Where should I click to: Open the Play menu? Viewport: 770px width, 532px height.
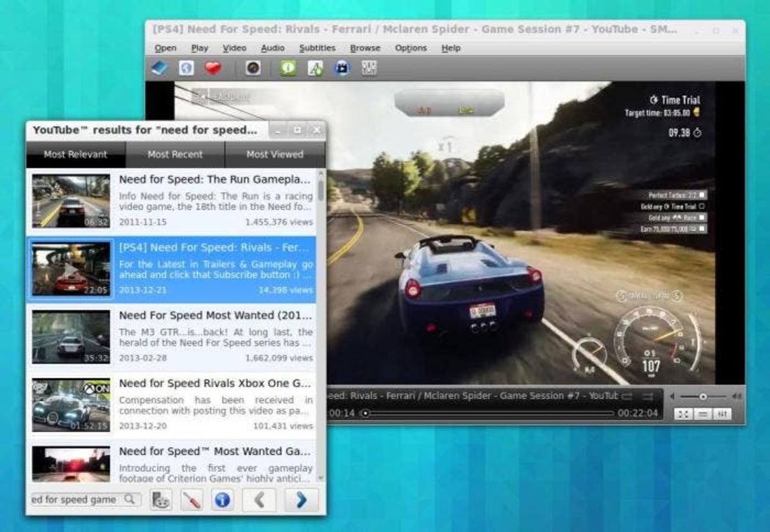[x=200, y=48]
